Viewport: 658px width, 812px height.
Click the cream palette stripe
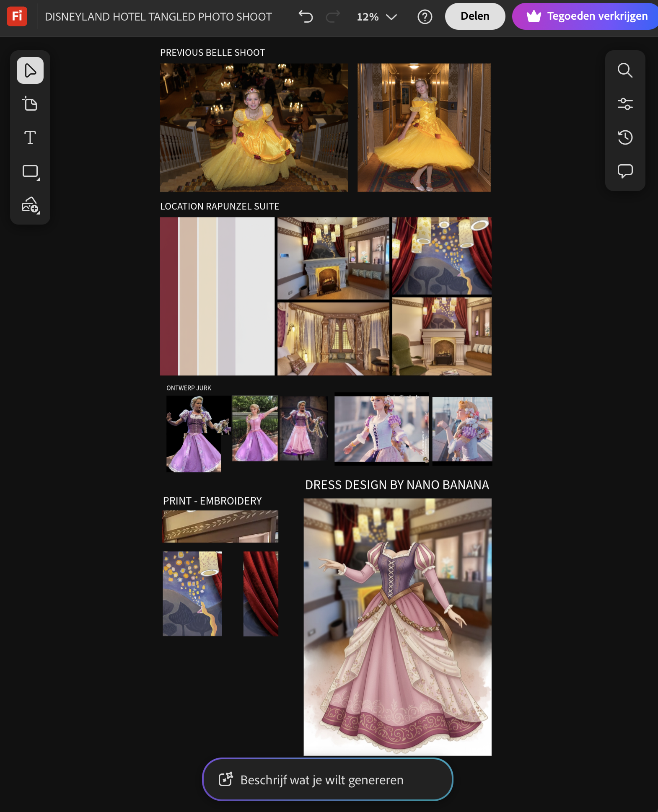pos(207,296)
